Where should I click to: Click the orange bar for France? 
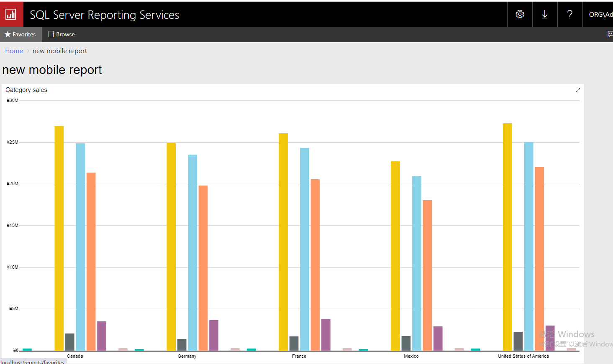[314, 263]
